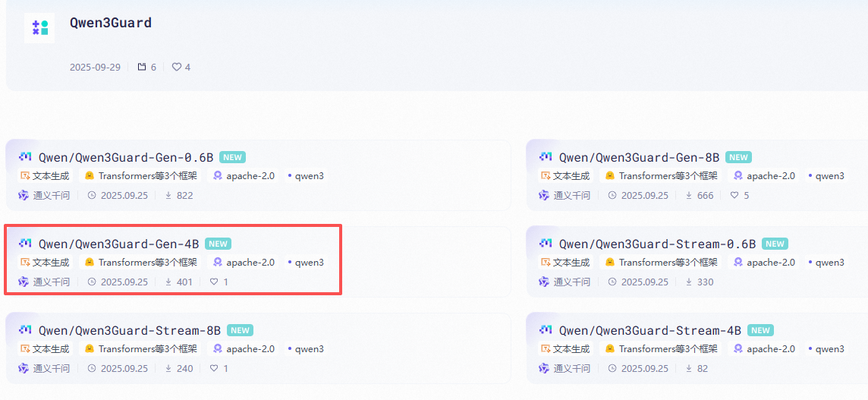The height and width of the screenshot is (400, 868).
Task: Like the Qwen3Guard collection via heart icon
Action: coord(177,67)
